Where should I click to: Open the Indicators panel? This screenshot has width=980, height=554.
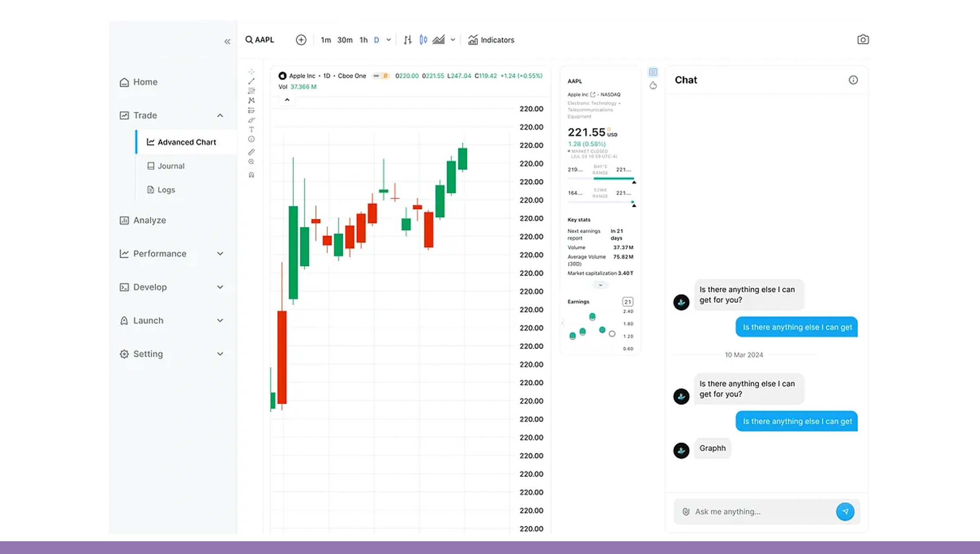[x=491, y=40]
